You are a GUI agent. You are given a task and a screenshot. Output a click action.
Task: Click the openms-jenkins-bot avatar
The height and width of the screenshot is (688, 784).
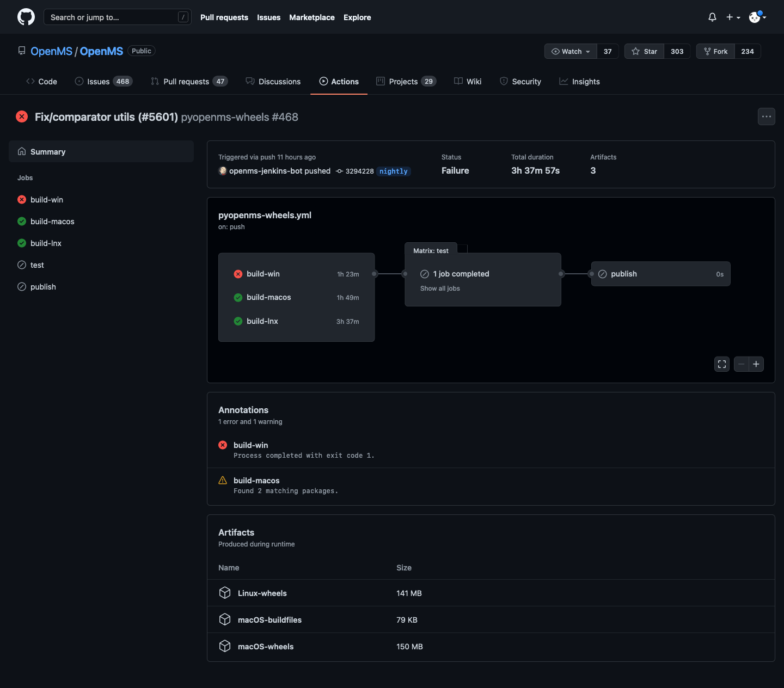click(223, 171)
